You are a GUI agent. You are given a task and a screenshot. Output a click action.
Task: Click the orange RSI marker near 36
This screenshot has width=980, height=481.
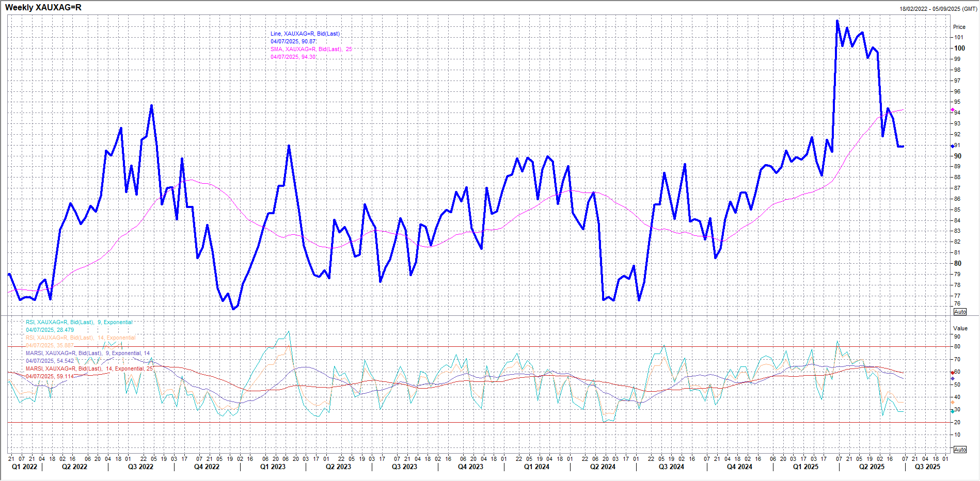(953, 402)
